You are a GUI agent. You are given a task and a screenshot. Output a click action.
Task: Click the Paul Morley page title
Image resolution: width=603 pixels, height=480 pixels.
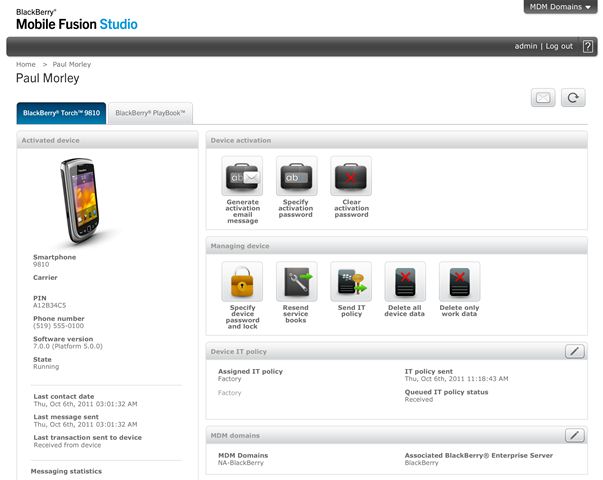[x=48, y=78]
